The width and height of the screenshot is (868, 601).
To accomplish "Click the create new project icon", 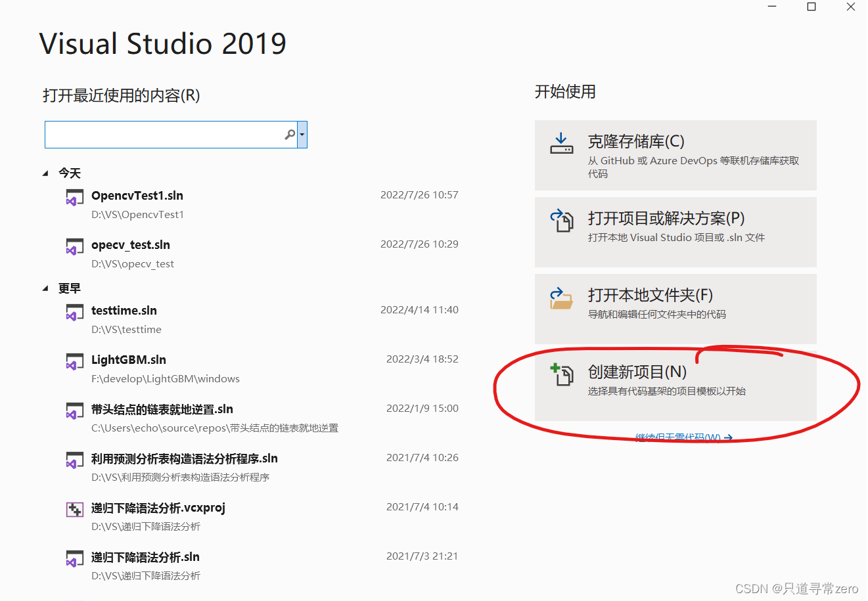I will (562, 374).
